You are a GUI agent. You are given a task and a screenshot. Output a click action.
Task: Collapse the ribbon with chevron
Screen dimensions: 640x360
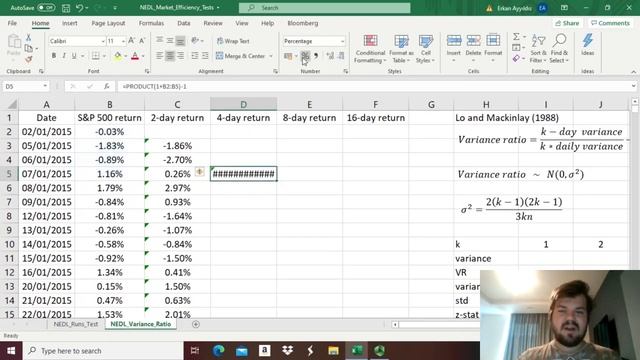(x=633, y=72)
